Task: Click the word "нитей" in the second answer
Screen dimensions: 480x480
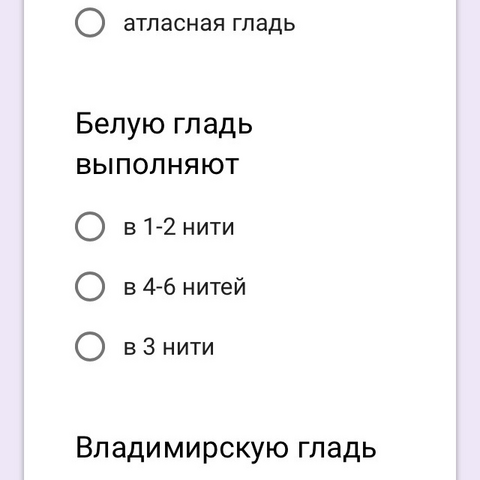Action: coord(214,287)
